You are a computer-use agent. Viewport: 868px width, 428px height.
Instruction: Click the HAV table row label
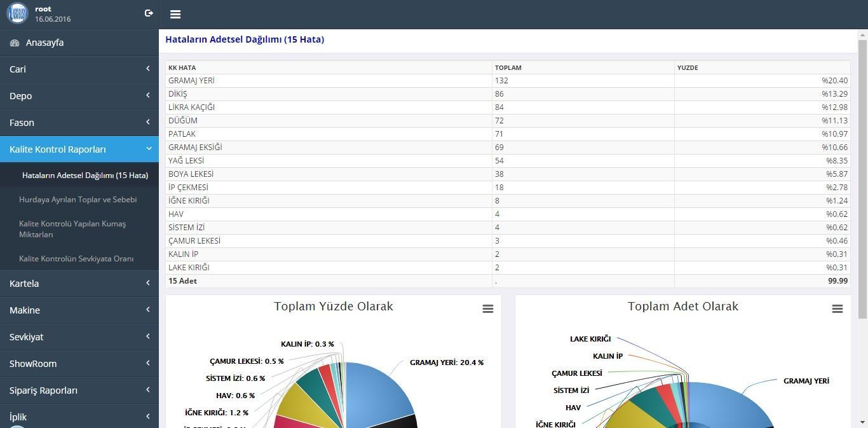point(176,214)
